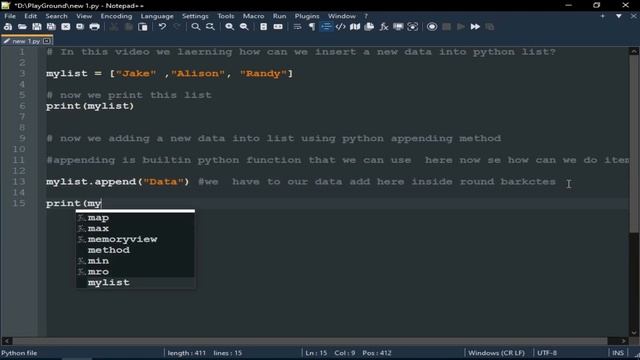This screenshot has height=360, width=640.
Task: Expand the tab list dropdown arrow
Action: [x=619, y=16]
